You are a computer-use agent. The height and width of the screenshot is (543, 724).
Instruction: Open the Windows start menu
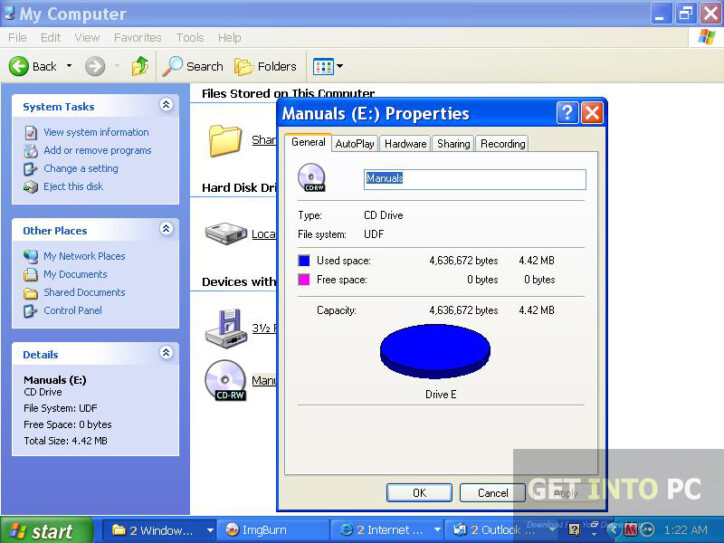(x=46, y=530)
